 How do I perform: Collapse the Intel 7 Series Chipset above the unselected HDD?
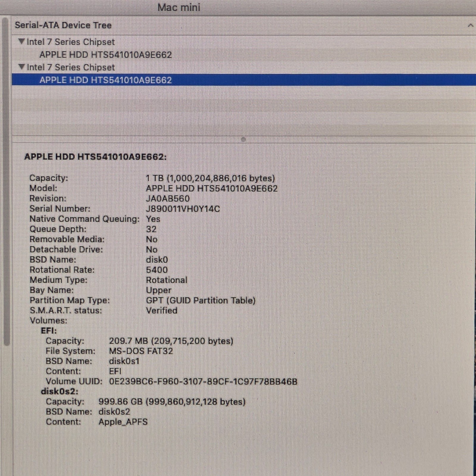21,42
